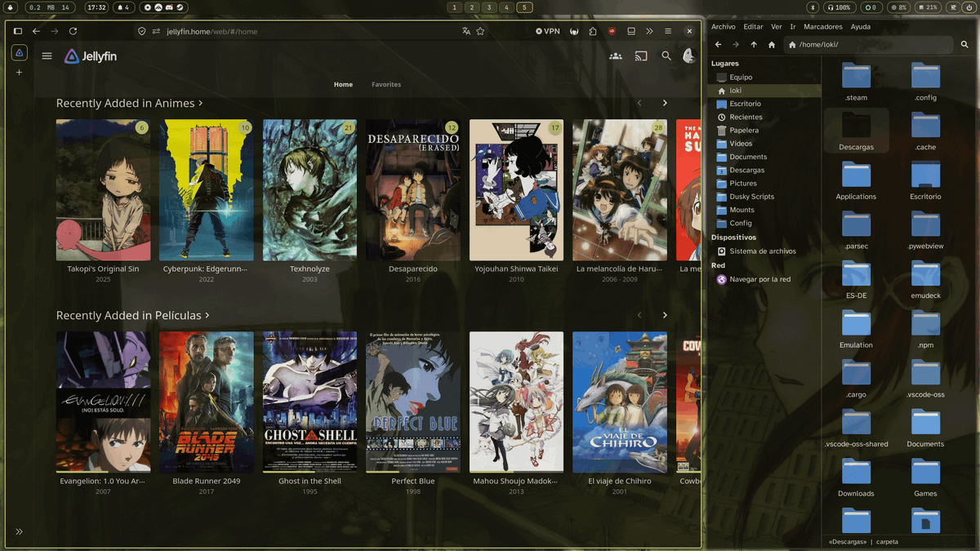Open the browser application menu
The image size is (980, 551).
[668, 31]
